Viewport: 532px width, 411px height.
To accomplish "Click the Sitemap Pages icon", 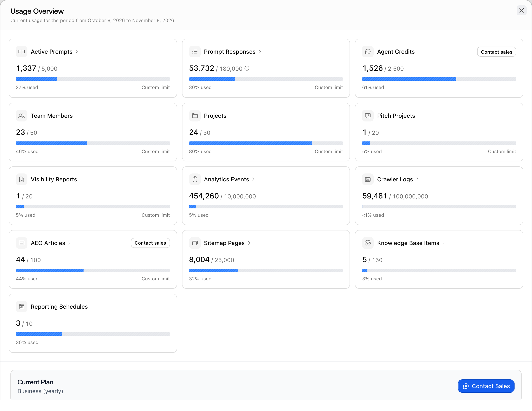I will 195,243.
